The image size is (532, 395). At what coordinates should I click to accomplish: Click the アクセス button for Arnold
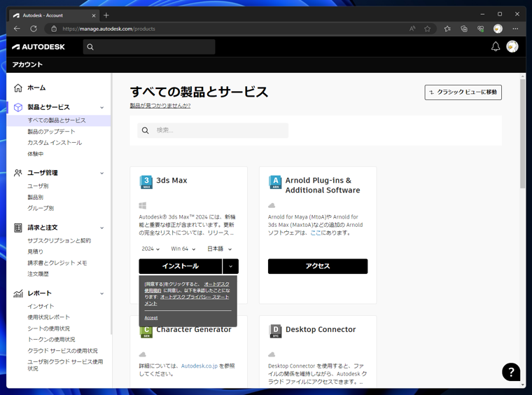tap(318, 266)
